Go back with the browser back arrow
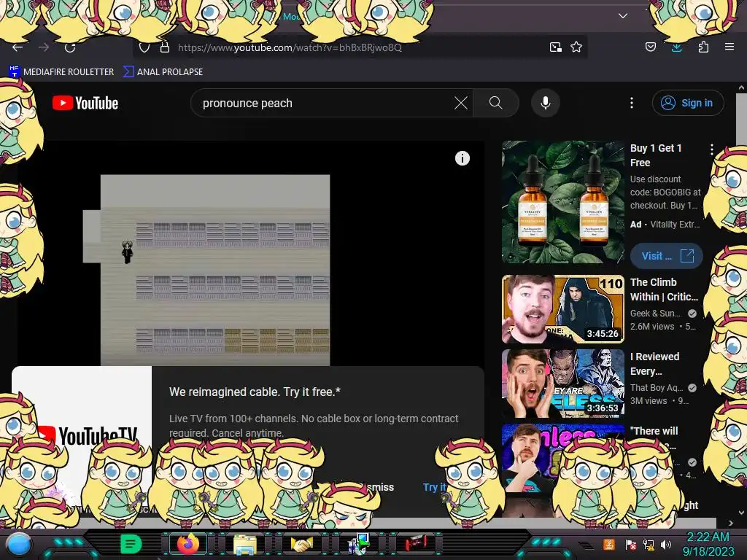This screenshot has height=560, width=747. pyautogui.click(x=18, y=47)
